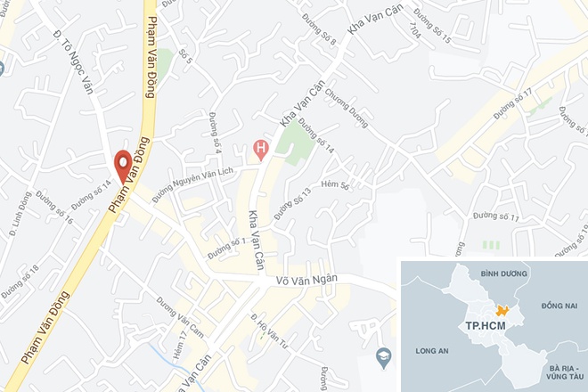Screen dimensions: 588x392
Task: Select the Đường Nguyễn Văn Lịch label
Action: point(192,184)
